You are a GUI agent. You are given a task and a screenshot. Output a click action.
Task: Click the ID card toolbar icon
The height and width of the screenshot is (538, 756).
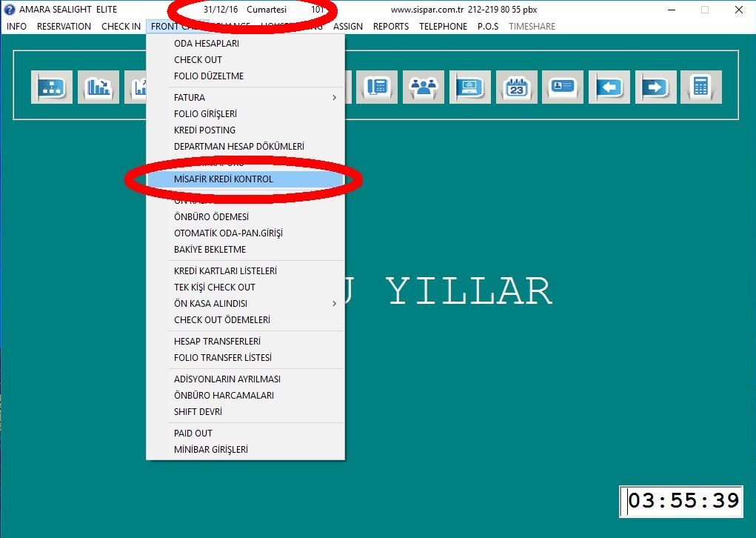pyautogui.click(x=563, y=87)
